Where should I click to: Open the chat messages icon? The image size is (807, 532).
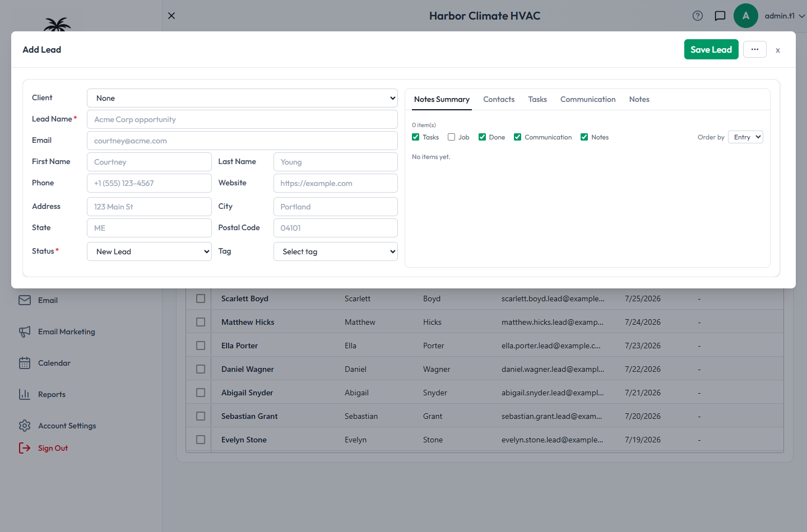point(720,16)
